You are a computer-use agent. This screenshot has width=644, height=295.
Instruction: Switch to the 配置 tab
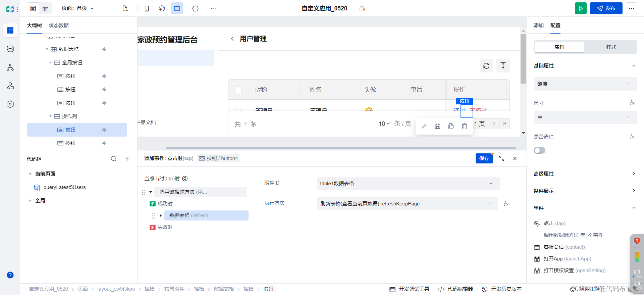coord(555,26)
